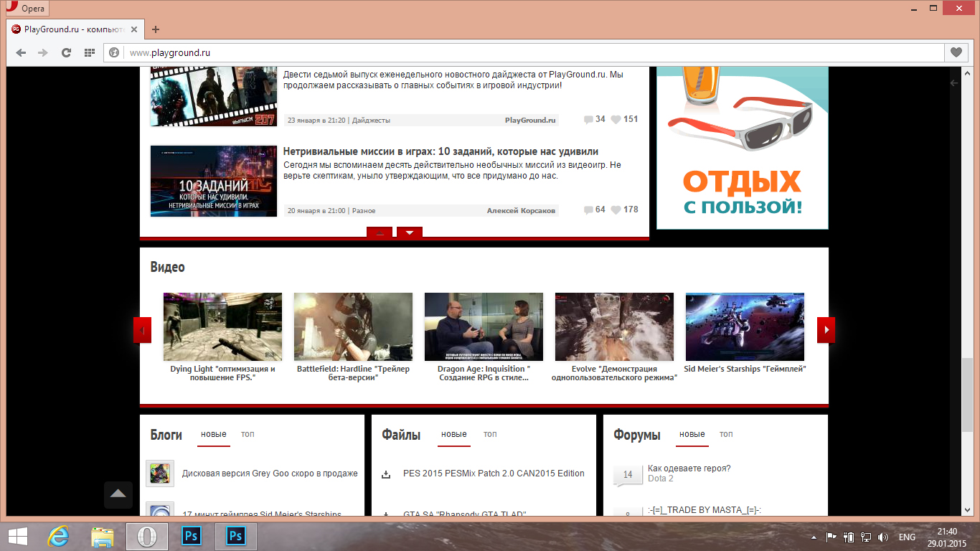Show site info icon beside the address

pyautogui.click(x=113, y=52)
